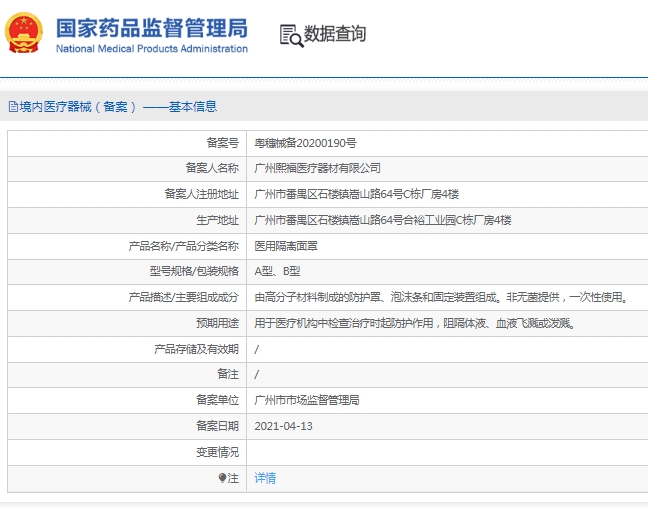Click the 变更情况 label
Image resolution: width=648 pixels, height=508 pixels.
[217, 452]
